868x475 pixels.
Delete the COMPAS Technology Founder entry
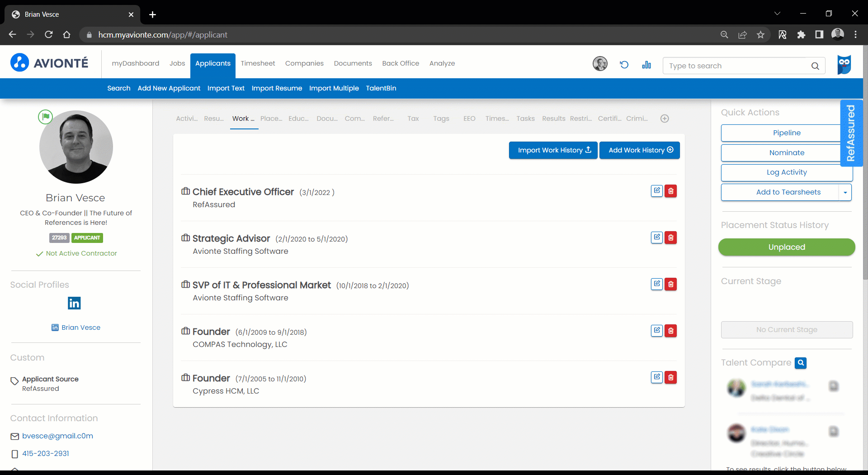[x=671, y=331]
